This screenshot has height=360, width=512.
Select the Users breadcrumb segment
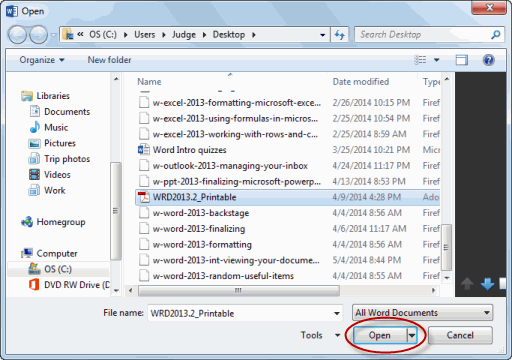(145, 35)
